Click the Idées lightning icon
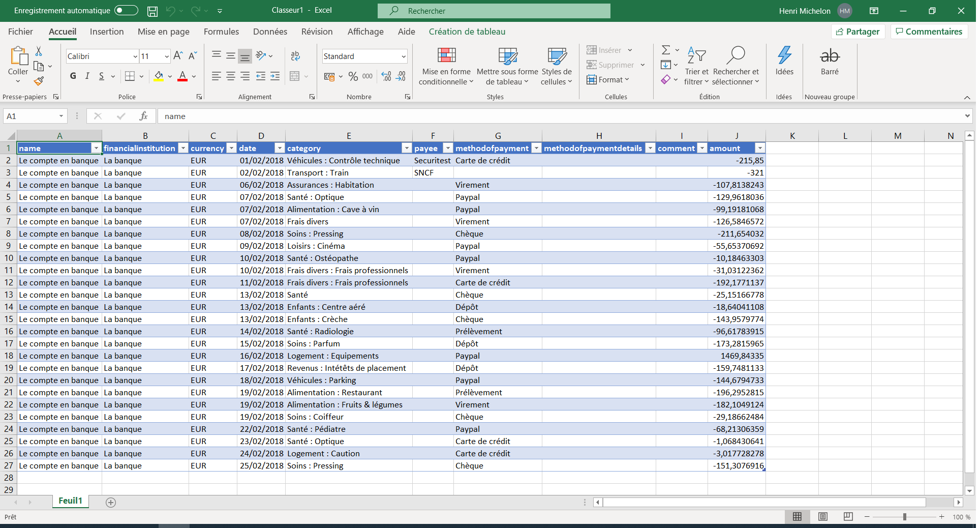 click(x=784, y=61)
